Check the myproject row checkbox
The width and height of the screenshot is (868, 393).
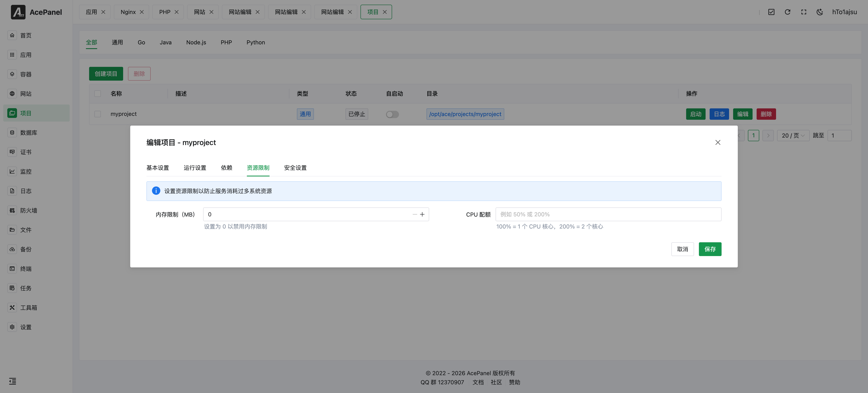[x=98, y=114]
